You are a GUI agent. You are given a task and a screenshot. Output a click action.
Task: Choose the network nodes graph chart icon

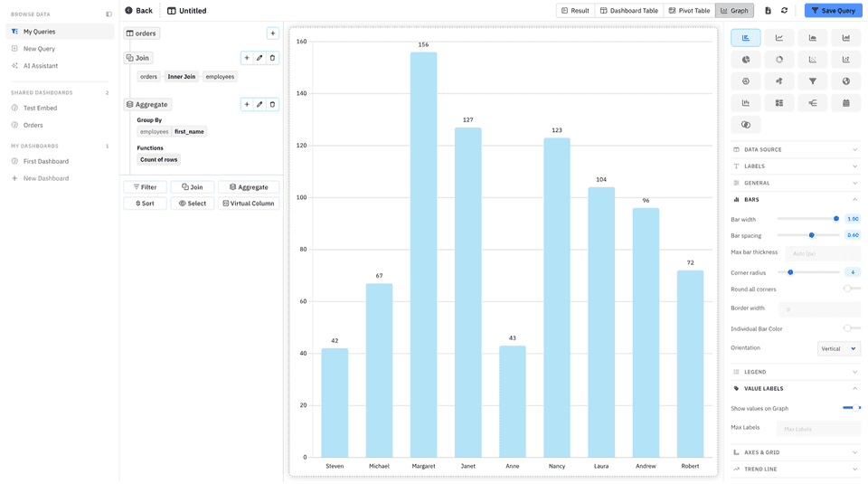[x=778, y=81]
